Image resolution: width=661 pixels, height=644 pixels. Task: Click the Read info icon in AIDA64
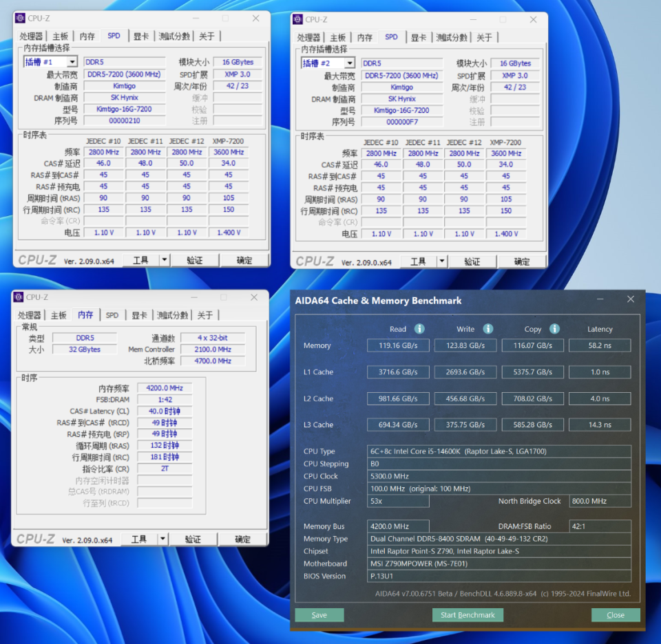pos(419,329)
